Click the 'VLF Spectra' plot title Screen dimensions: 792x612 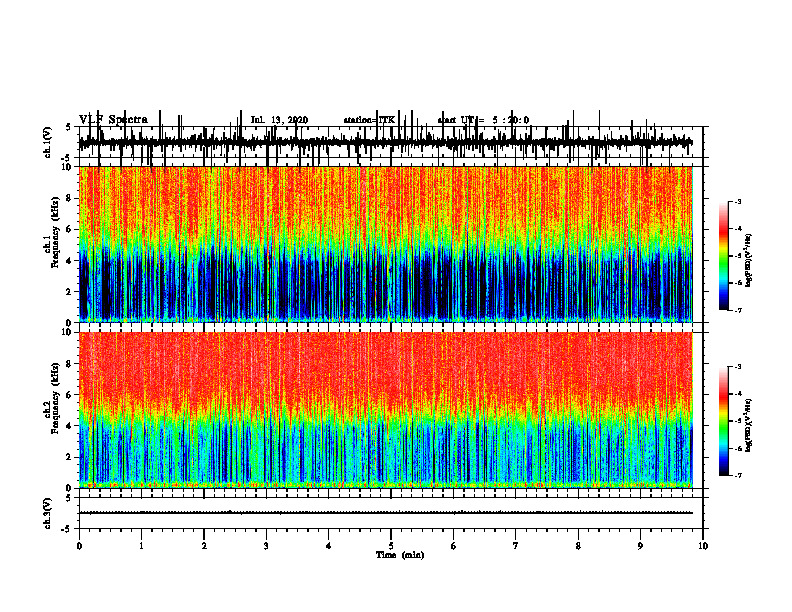(114, 120)
